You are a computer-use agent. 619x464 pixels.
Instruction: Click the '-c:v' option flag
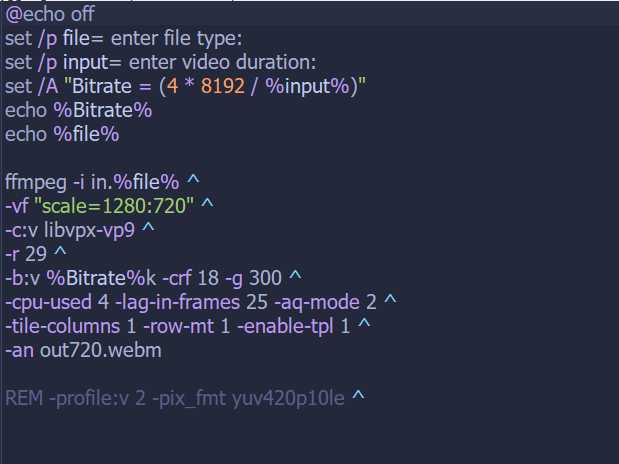21,230
